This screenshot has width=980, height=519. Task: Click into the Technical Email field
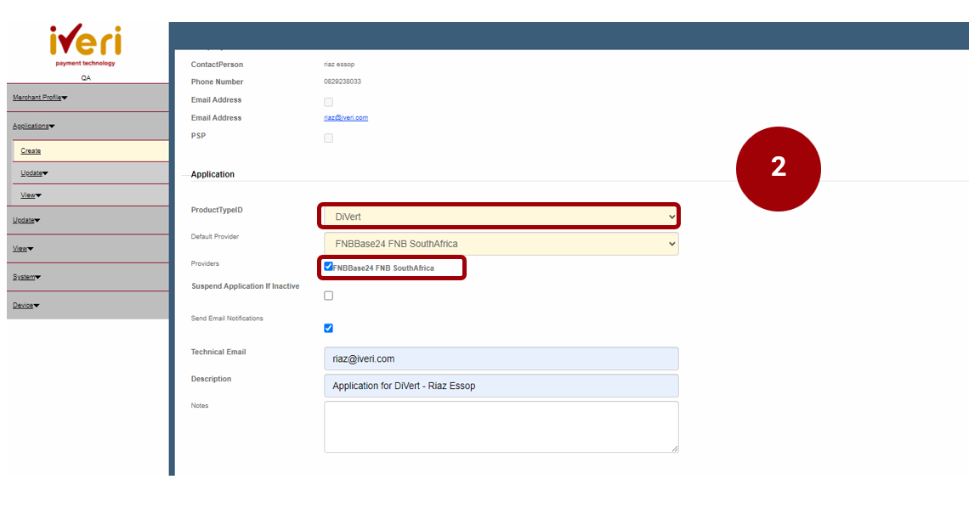pyautogui.click(x=501, y=358)
